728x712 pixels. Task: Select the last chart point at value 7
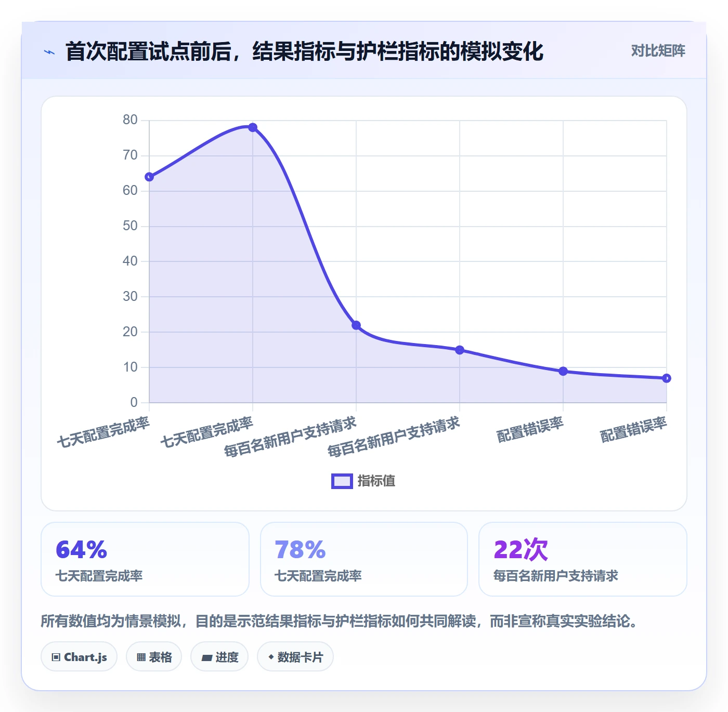point(667,378)
